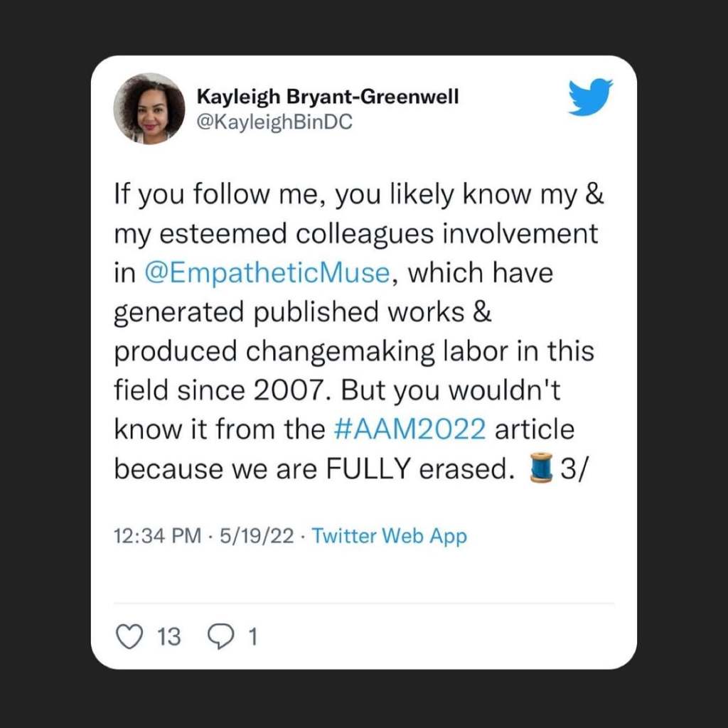Follow the @EmpatheticMuse mention link

(x=267, y=274)
